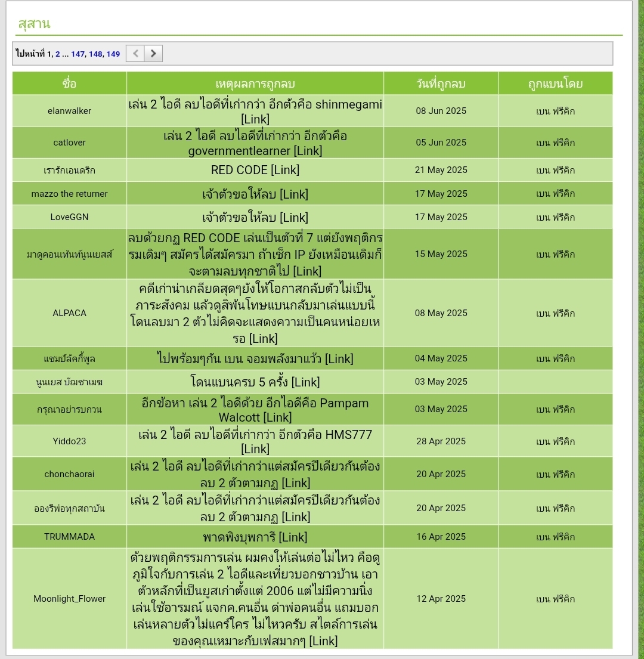The width and height of the screenshot is (644, 659).
Task: Click the date 08 May 2025
Action: (x=441, y=313)
